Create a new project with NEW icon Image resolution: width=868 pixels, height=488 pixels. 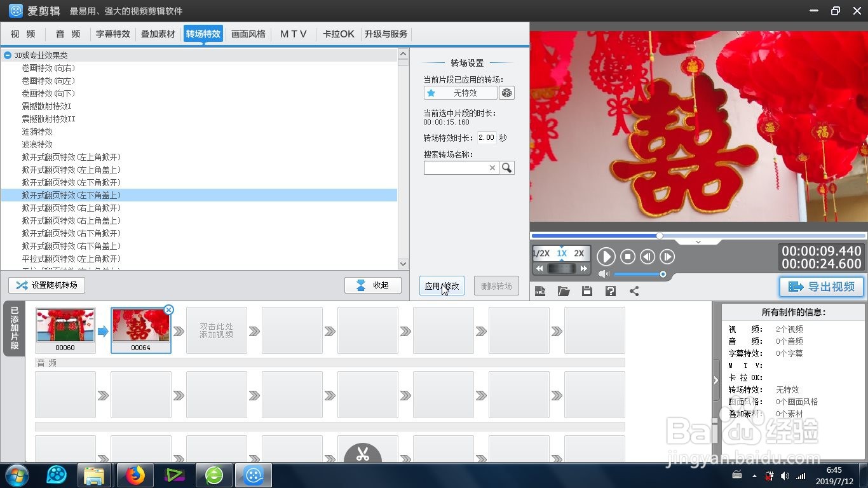[x=540, y=291]
